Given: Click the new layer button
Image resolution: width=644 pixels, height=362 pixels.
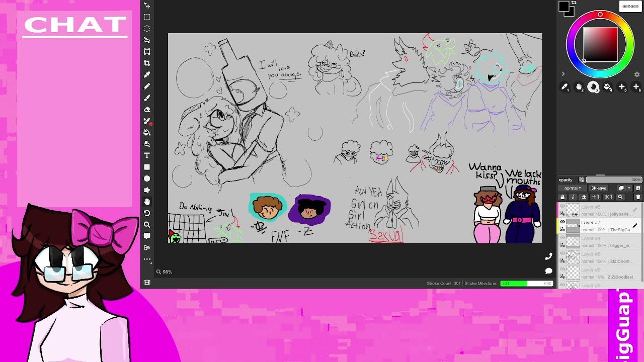Looking at the screenshot, I should pos(621,188).
